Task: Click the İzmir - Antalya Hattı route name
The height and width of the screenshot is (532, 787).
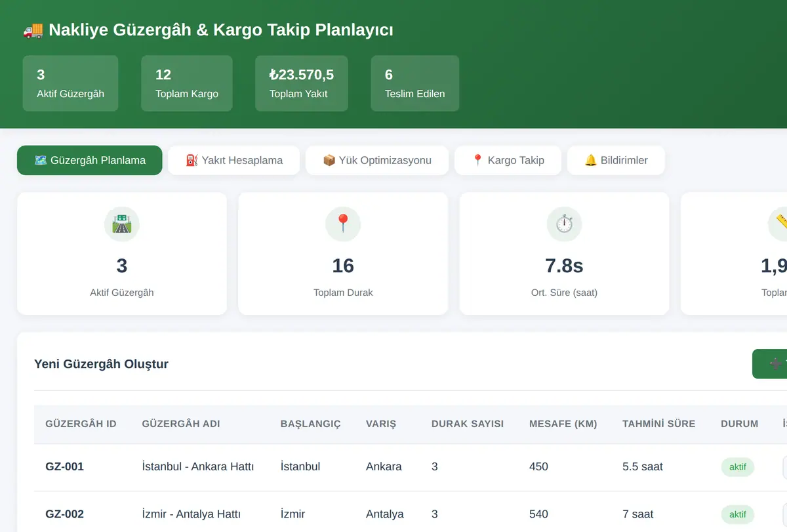Action: (x=192, y=514)
